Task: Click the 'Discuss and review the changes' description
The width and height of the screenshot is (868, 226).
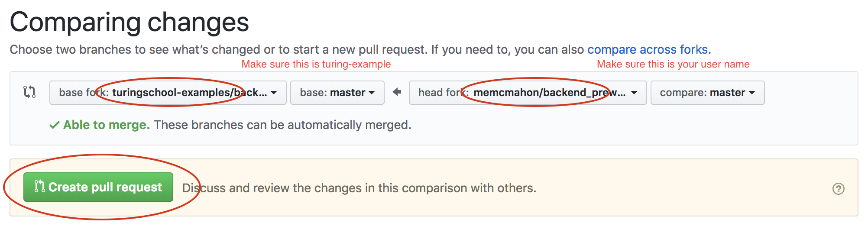Action: tap(359, 188)
